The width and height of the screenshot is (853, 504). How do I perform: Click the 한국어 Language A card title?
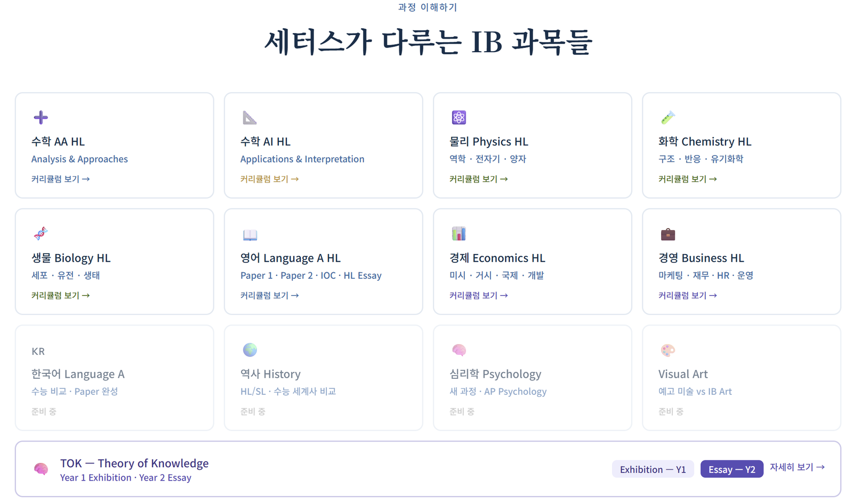pyautogui.click(x=78, y=374)
